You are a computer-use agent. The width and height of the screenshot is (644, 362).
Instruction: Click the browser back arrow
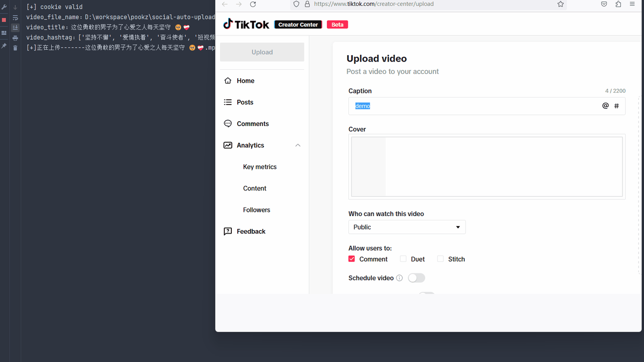click(225, 4)
